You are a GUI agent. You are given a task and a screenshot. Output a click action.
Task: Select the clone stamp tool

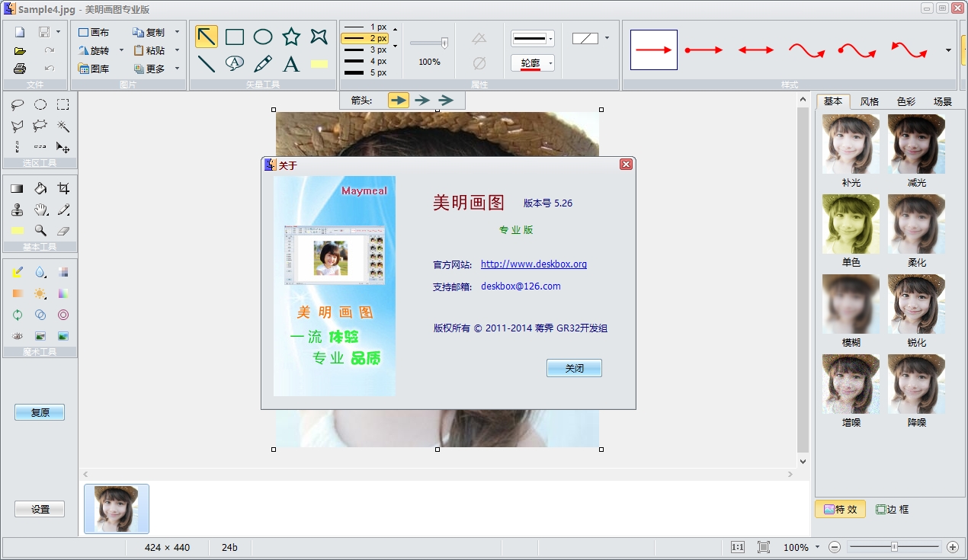pyautogui.click(x=18, y=210)
